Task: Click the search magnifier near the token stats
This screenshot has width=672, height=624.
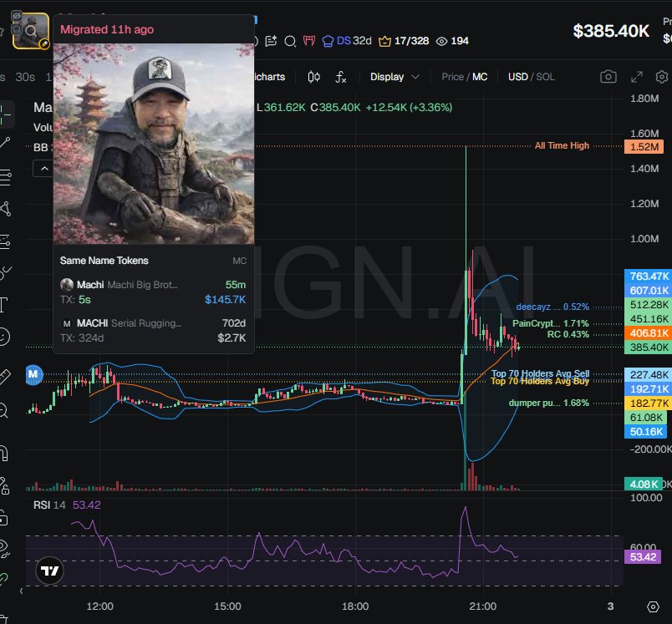Action: (x=290, y=41)
